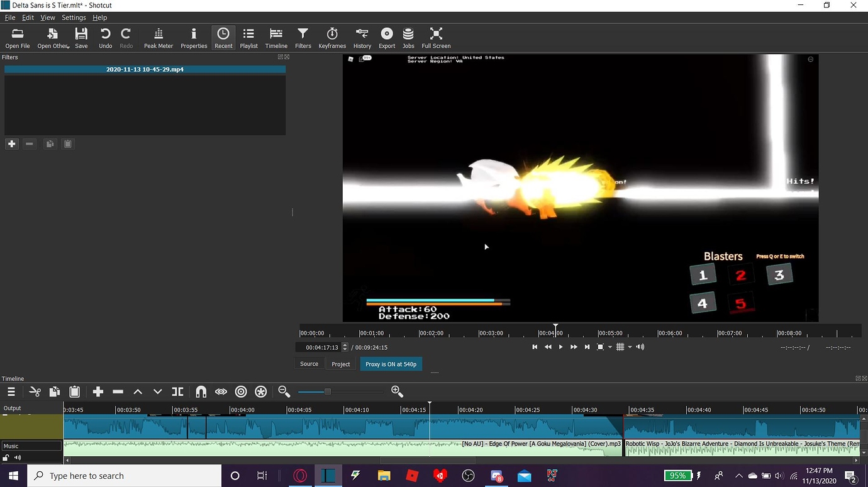Viewport: 868px width, 487px height.
Task: Toggle timeline snapping magnet
Action: pos(201,392)
